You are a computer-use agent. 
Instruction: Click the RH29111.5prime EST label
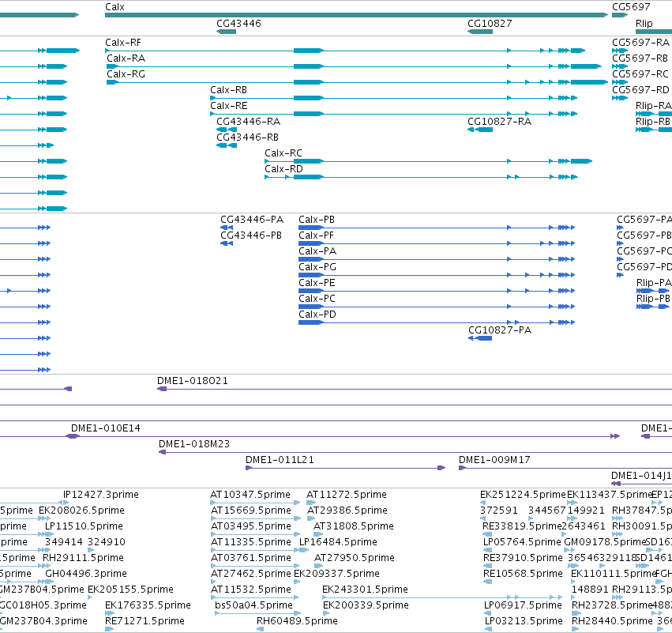click(x=83, y=557)
